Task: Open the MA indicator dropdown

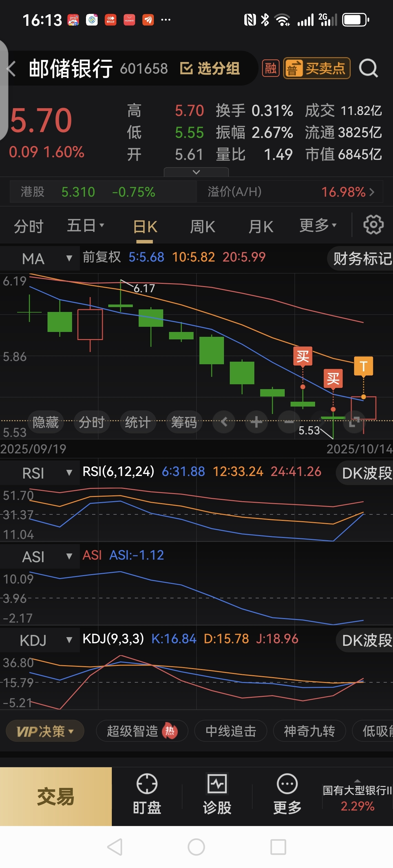Action: point(40,258)
